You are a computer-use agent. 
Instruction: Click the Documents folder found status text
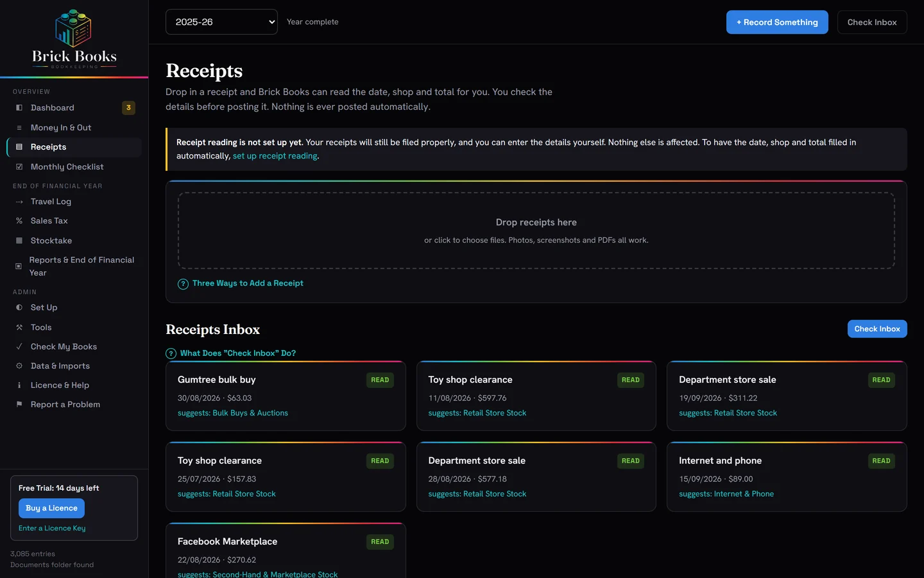(52, 565)
